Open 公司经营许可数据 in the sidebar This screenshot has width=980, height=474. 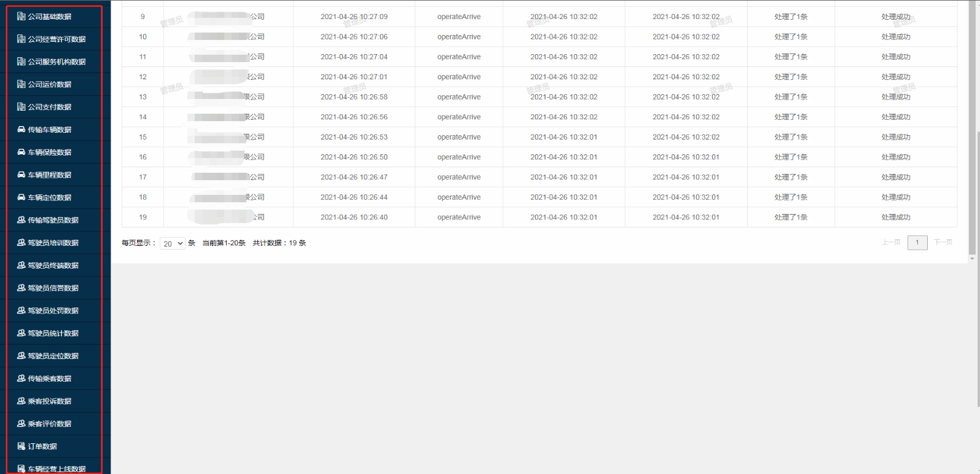57,39
